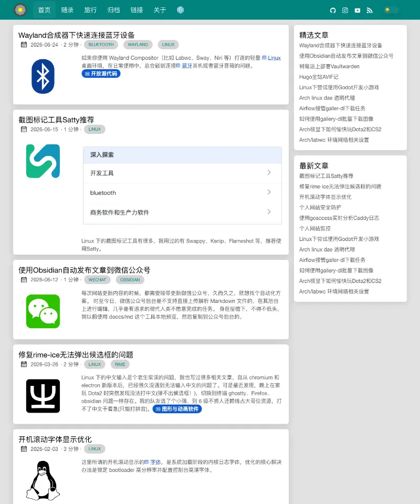420x504 pixels.
Task: Select the RIME tag
Action: pos(120,364)
